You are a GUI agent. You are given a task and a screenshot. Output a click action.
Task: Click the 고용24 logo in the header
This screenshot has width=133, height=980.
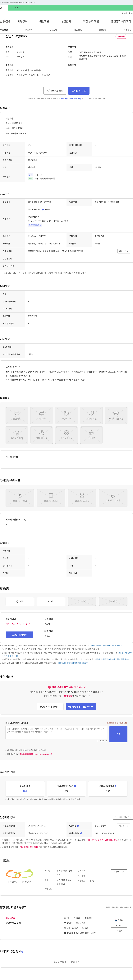pyautogui.click(x=5, y=21)
